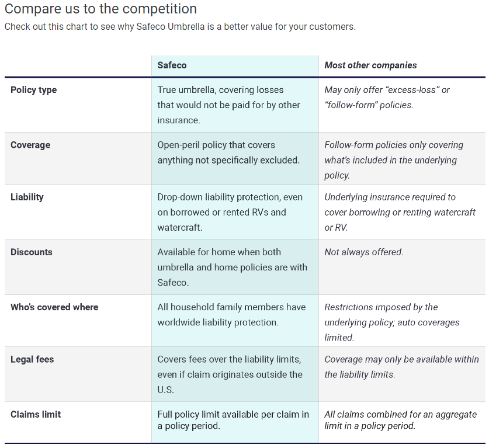Click the Liability row label
The image size is (489, 448).
tap(27, 197)
